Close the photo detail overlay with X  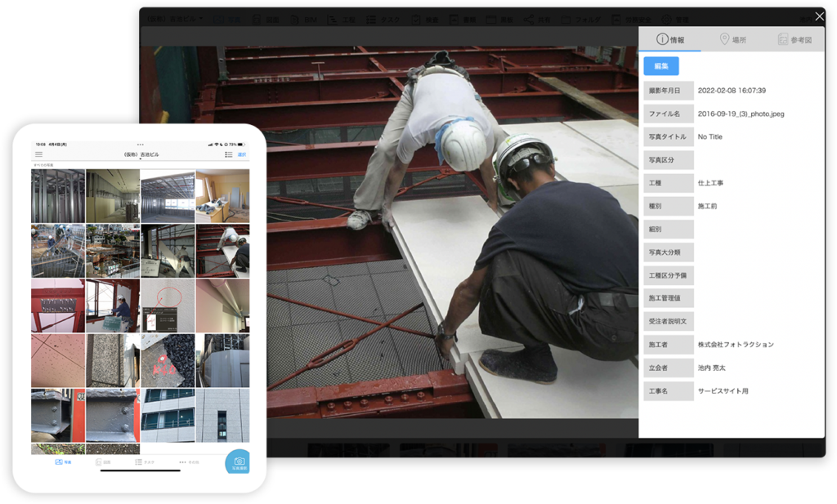[x=819, y=16]
